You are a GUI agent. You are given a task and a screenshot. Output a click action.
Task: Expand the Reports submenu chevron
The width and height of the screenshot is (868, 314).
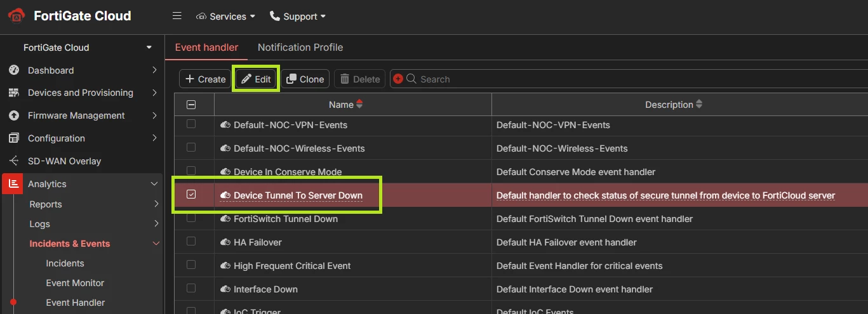(156, 204)
